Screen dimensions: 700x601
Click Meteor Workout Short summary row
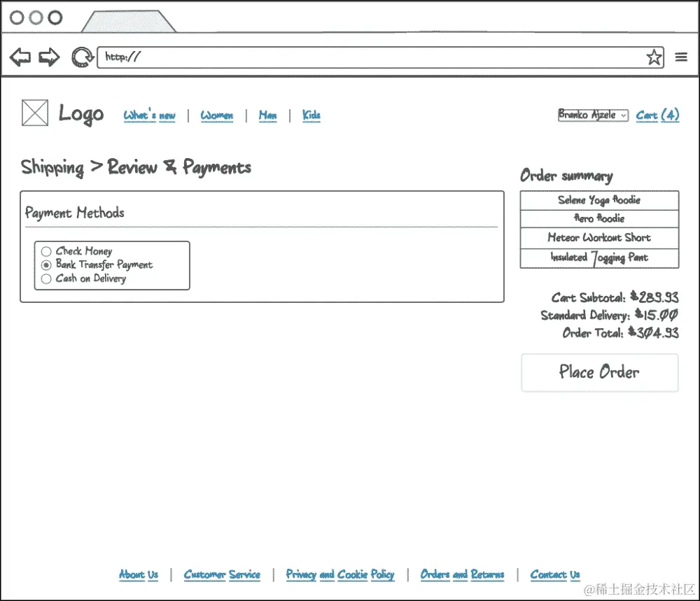point(600,238)
